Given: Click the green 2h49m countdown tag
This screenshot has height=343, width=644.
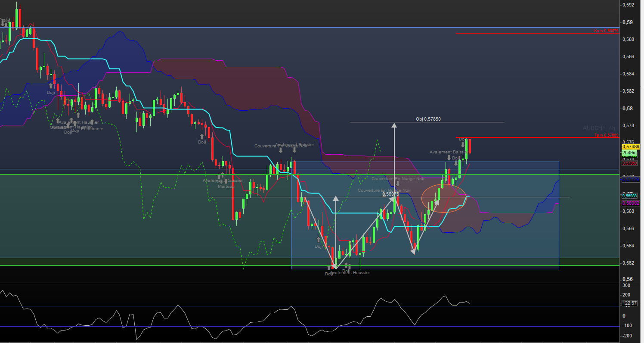Looking at the screenshot, I should coord(629,153).
